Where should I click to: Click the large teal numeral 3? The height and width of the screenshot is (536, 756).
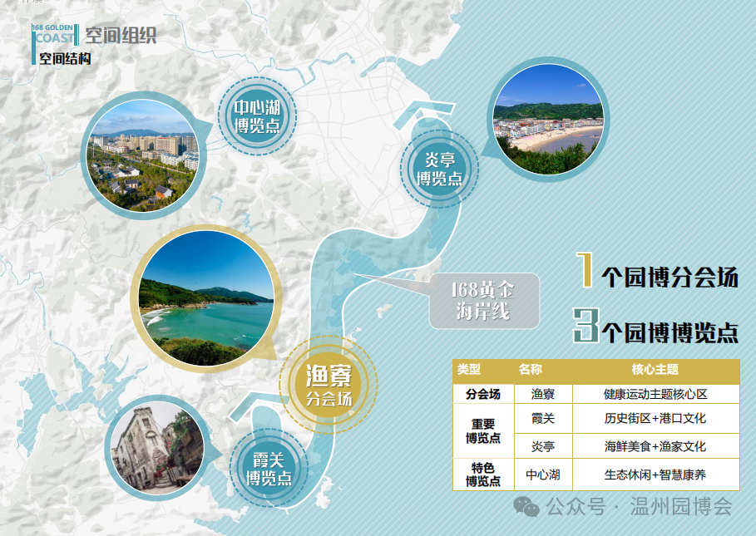pos(586,324)
